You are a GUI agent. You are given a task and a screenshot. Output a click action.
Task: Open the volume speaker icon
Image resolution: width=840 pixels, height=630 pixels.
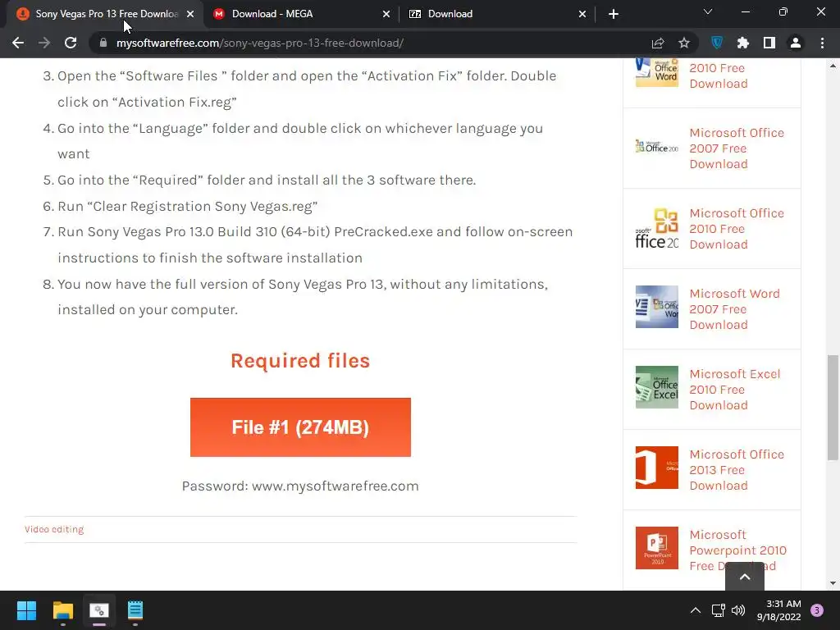click(x=738, y=610)
